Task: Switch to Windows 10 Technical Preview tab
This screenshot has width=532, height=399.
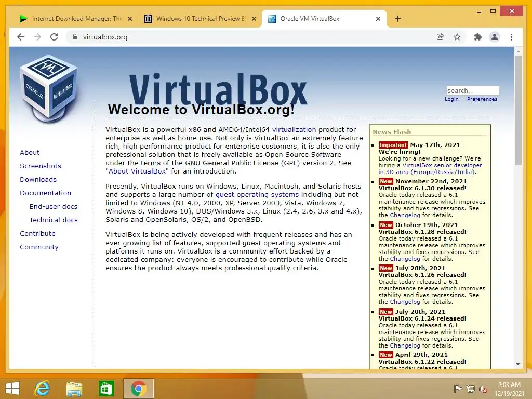Action: click(x=200, y=19)
